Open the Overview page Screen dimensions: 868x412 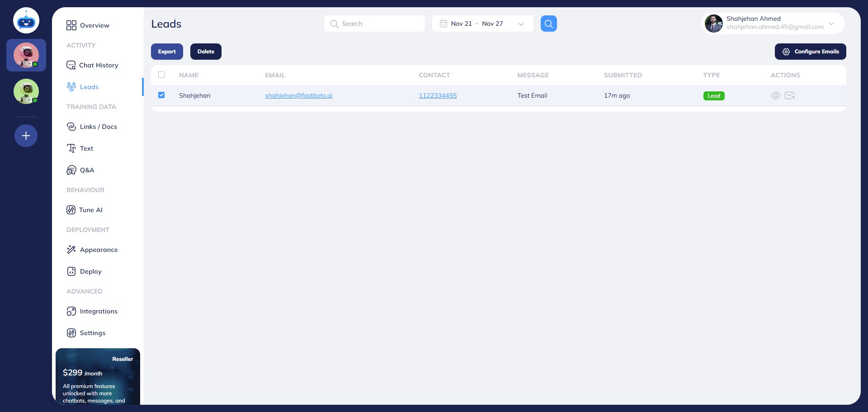pos(94,25)
